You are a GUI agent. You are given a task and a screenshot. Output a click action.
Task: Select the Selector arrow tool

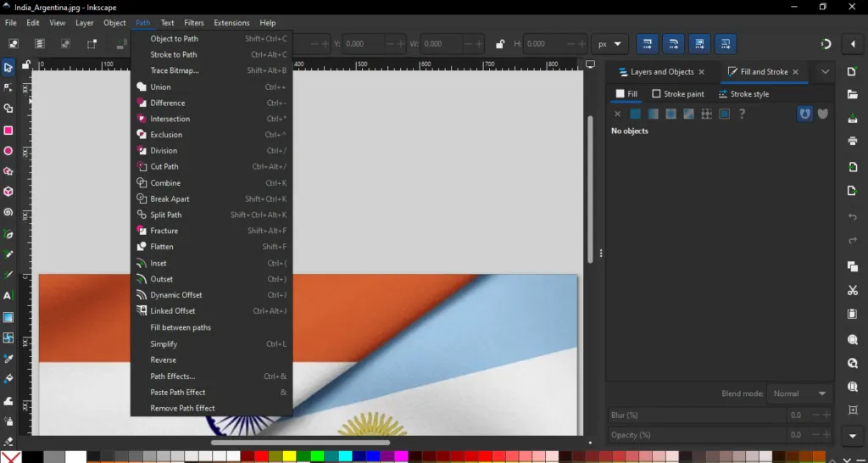click(8, 68)
